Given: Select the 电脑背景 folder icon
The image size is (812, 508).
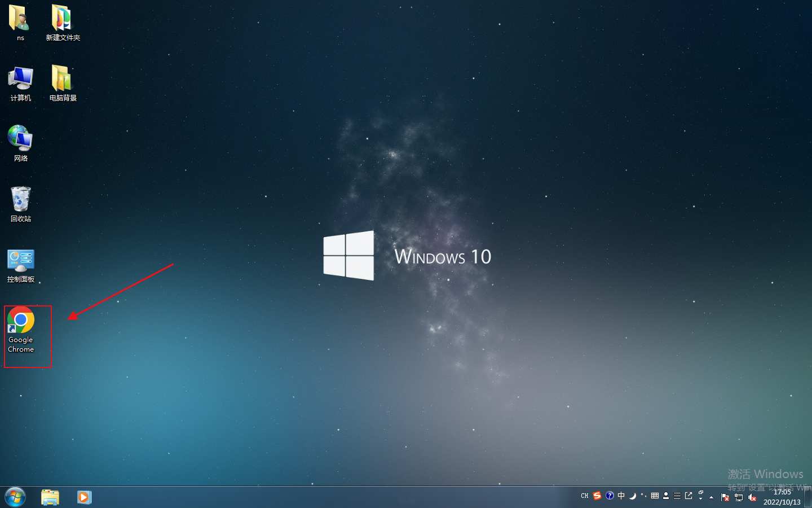Looking at the screenshot, I should click(x=63, y=84).
